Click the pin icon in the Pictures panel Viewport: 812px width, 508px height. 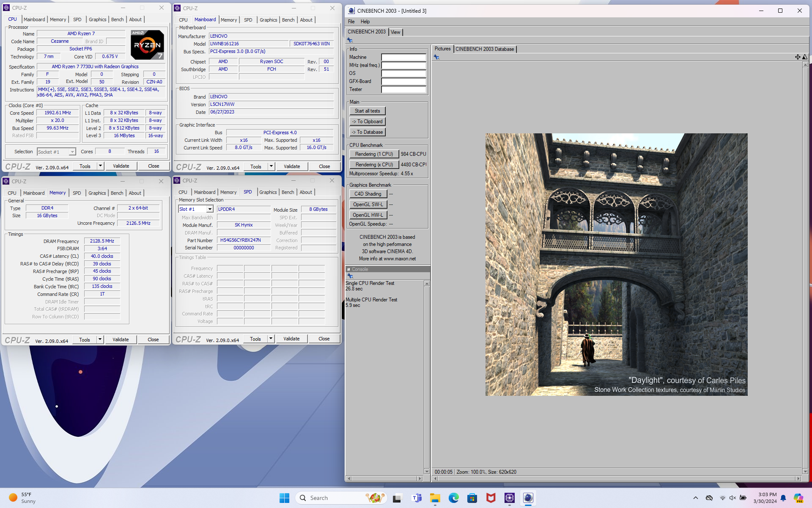(x=436, y=57)
